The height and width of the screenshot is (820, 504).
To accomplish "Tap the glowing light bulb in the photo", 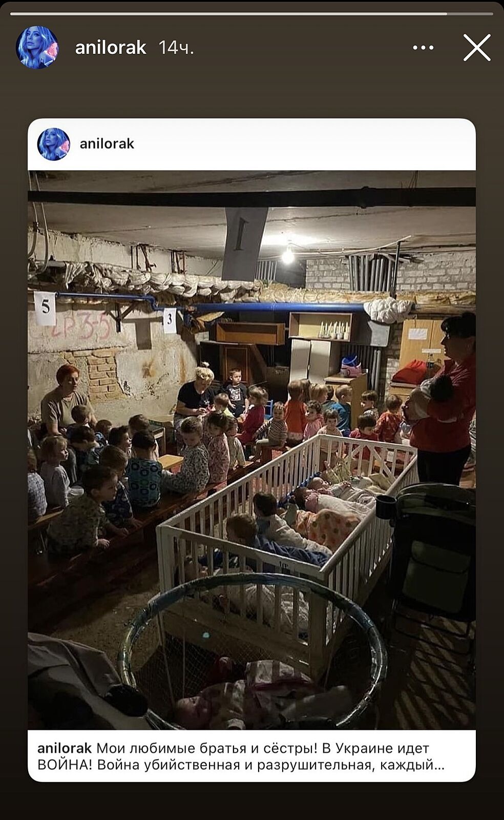I will [288, 255].
